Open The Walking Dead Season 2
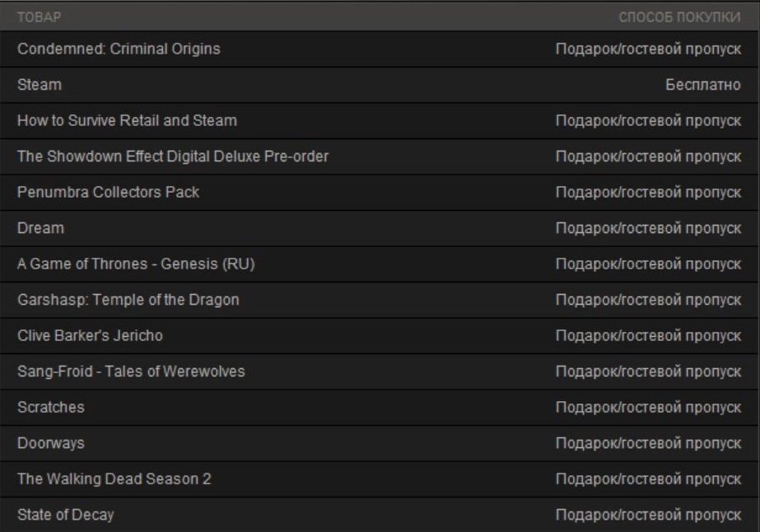This screenshot has width=760, height=532. tap(114, 478)
